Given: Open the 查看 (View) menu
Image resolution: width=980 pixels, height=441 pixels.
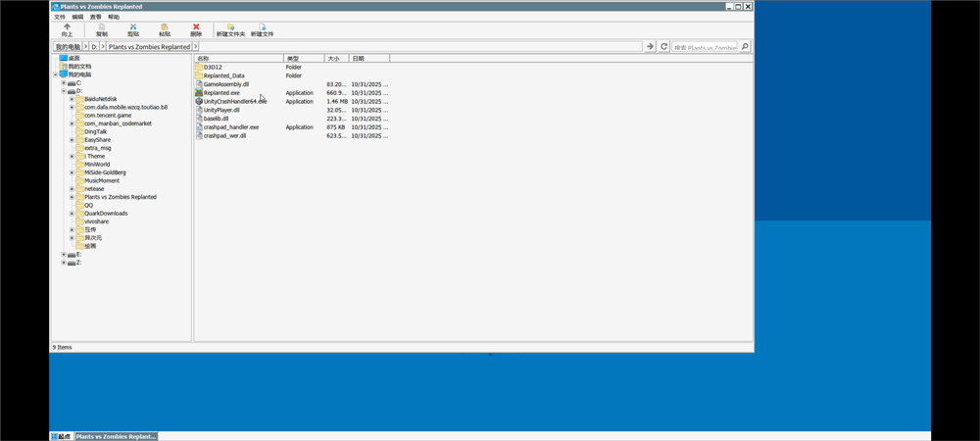Looking at the screenshot, I should 95,17.
